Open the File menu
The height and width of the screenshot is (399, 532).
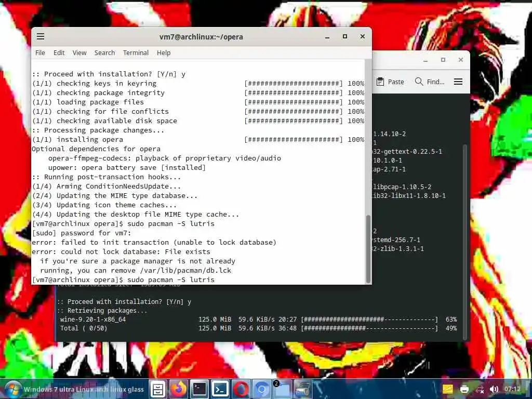40,52
